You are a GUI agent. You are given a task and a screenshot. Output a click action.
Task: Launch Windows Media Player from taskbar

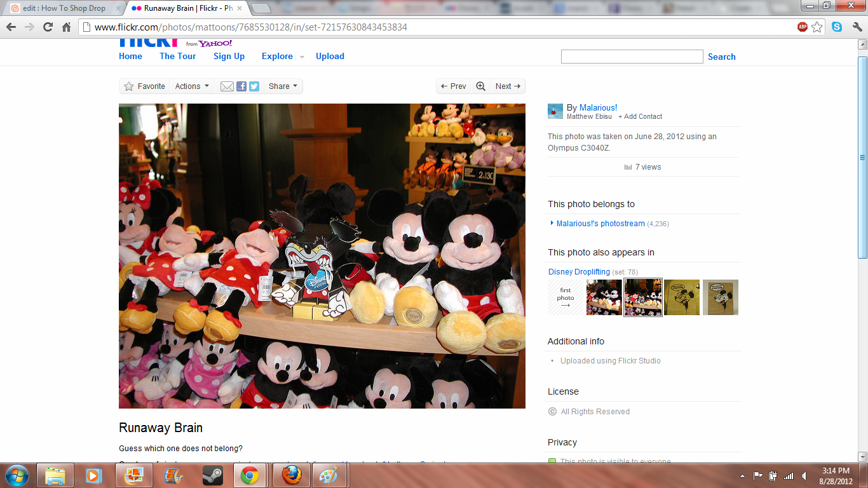click(93, 475)
